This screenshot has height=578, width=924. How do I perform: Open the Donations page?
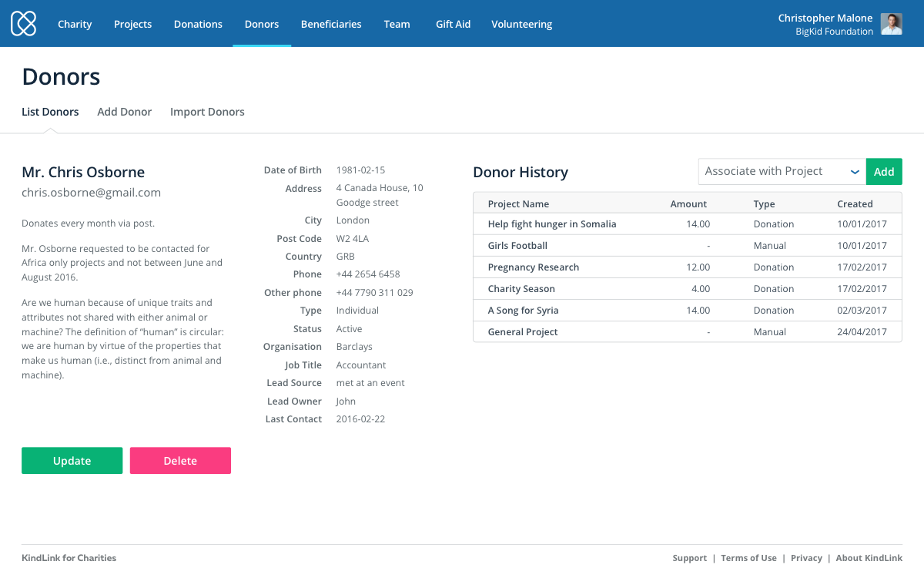point(198,24)
